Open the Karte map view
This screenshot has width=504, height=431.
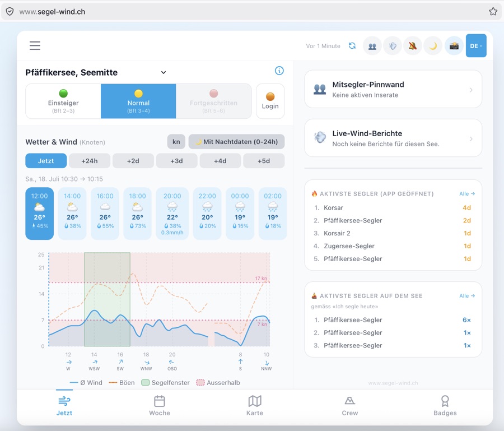pos(255,406)
